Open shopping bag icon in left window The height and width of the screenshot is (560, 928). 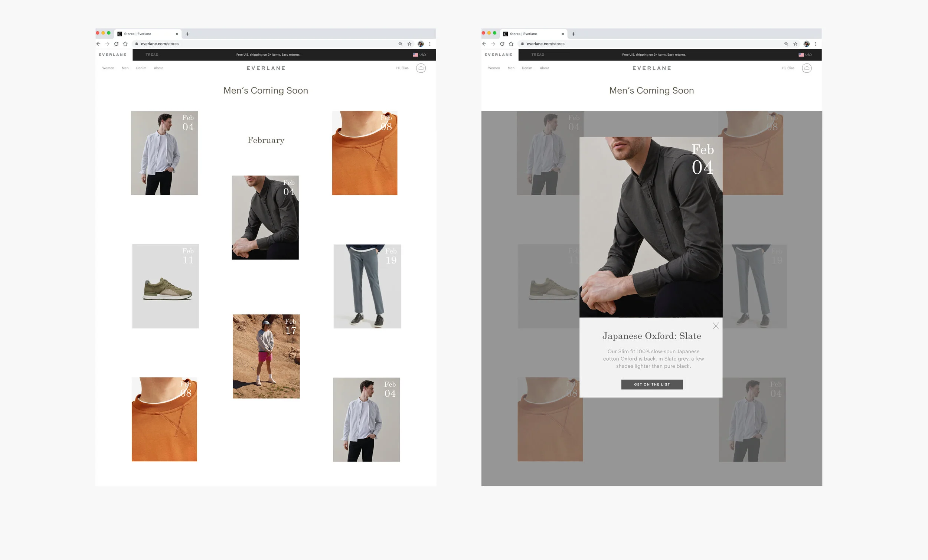coord(421,68)
